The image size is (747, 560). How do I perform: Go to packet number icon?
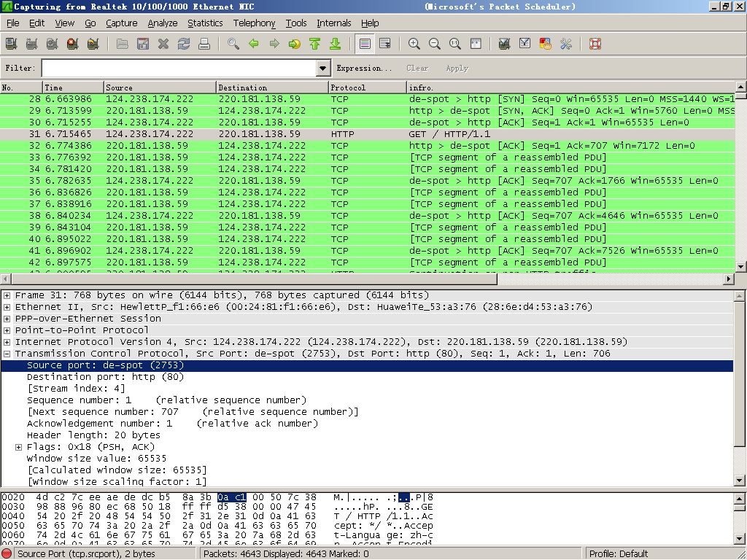pos(295,44)
